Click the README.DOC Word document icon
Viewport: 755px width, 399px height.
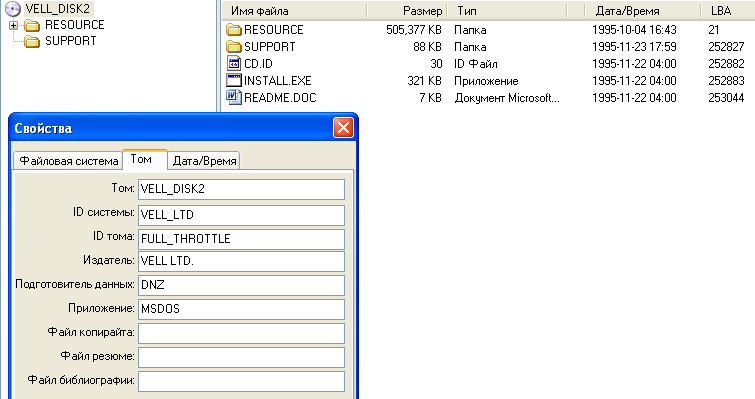[234, 97]
